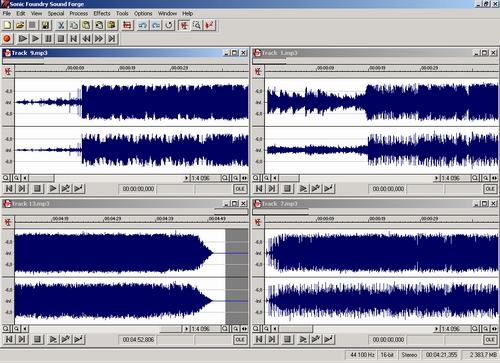Click the Paste clipboard icon next to Copy
Image resolution: width=500 pixels, height=363 pixels.
[x=86, y=25]
